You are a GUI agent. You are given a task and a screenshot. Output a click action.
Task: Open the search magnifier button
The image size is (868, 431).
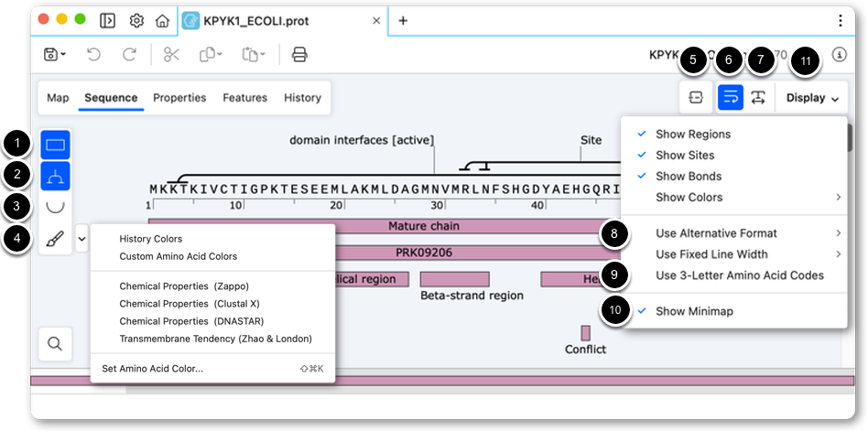click(55, 344)
